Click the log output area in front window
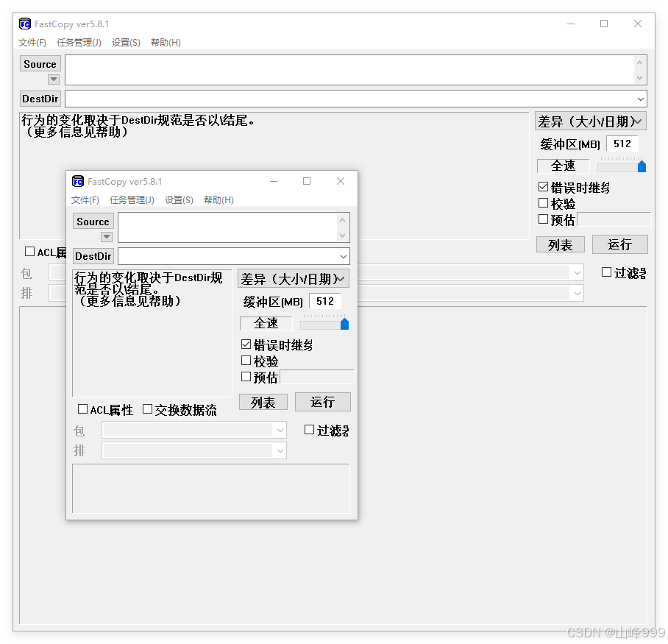The width and height of the screenshot is (668, 644). tap(211, 489)
